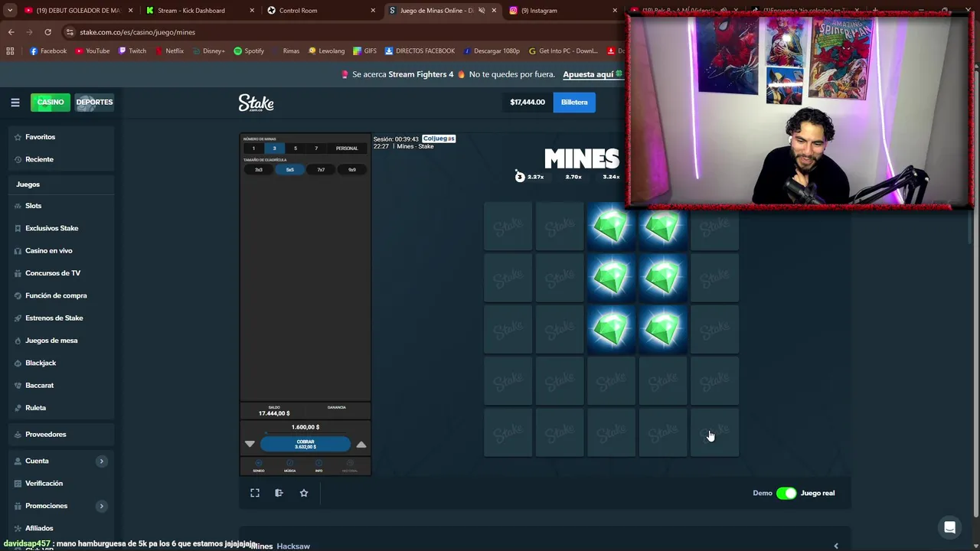Reload the page in browser
The width and height of the screenshot is (980, 551).
pos(47,32)
